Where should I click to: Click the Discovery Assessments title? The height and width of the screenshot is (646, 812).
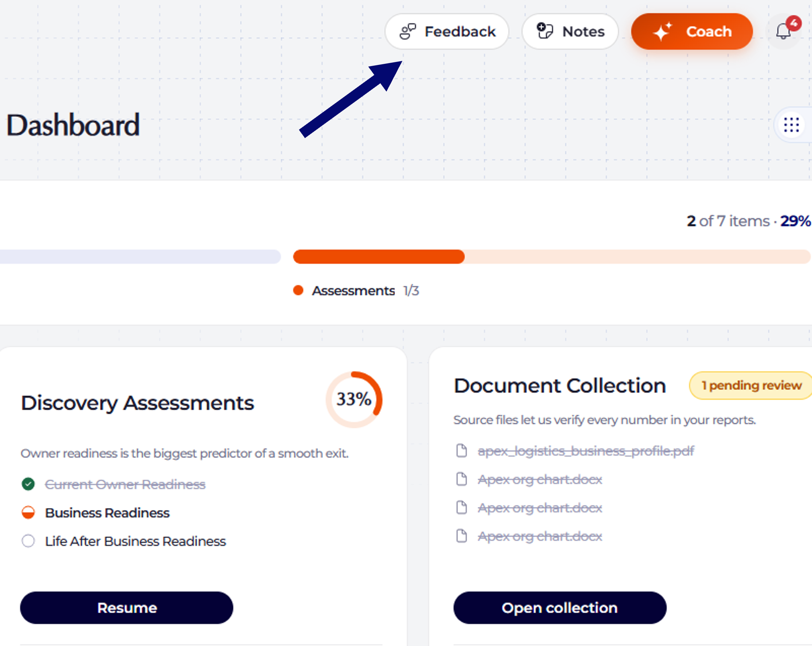[137, 403]
